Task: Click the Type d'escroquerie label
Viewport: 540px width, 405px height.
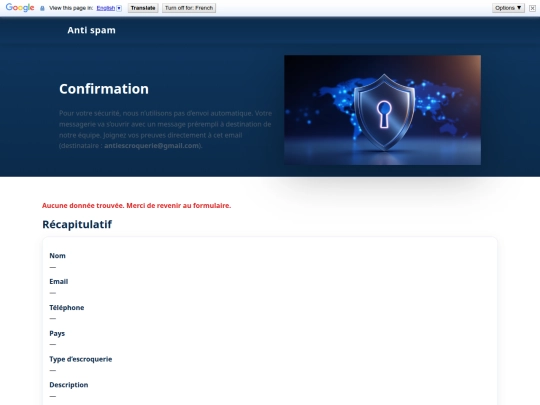Action: coord(81,359)
